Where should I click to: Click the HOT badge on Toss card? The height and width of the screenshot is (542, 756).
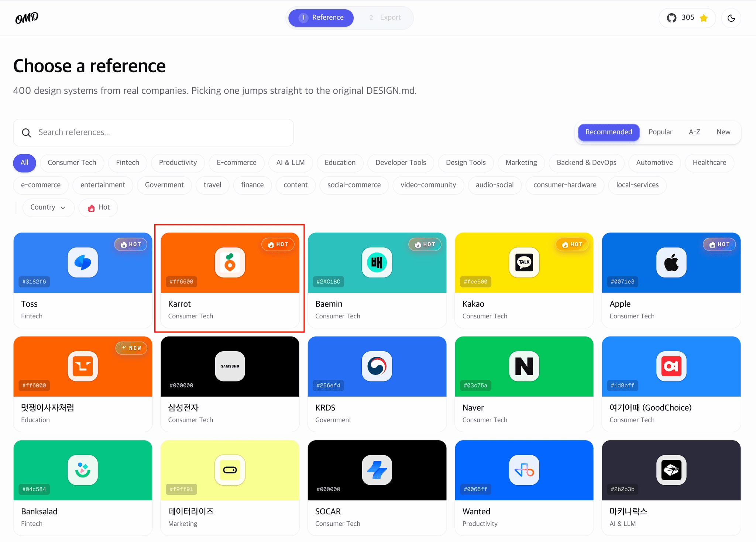pos(131,244)
